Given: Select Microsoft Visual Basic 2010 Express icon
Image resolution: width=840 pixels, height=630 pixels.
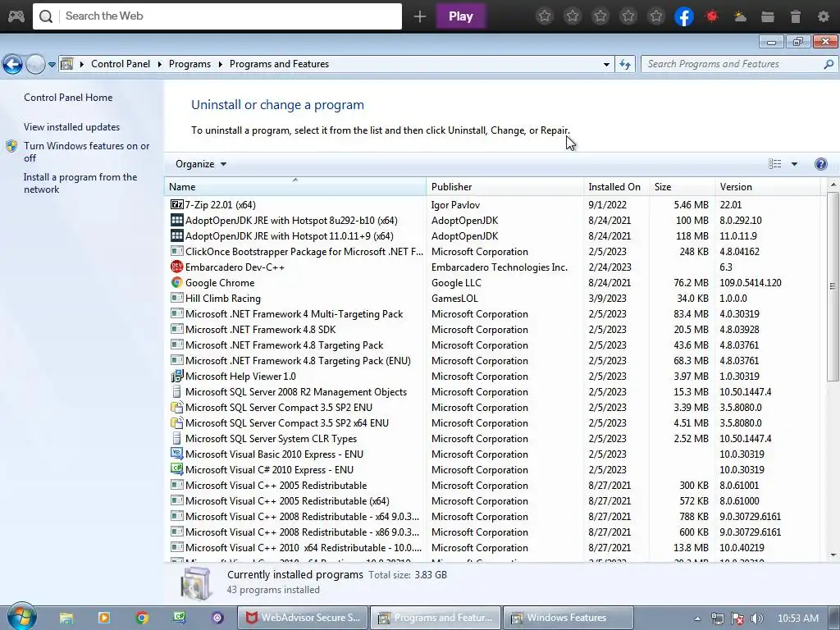Looking at the screenshot, I should pyautogui.click(x=176, y=454).
